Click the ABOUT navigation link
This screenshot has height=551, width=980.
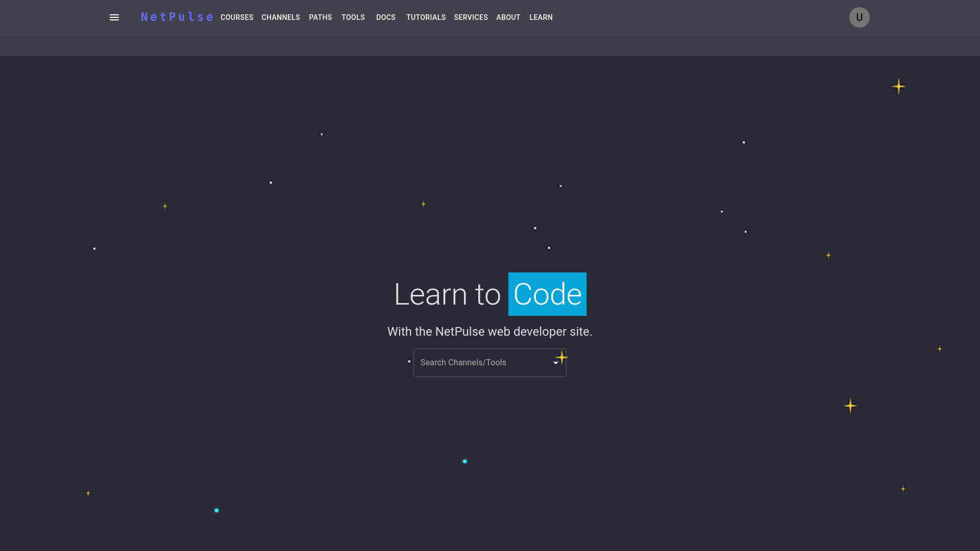coord(508,17)
